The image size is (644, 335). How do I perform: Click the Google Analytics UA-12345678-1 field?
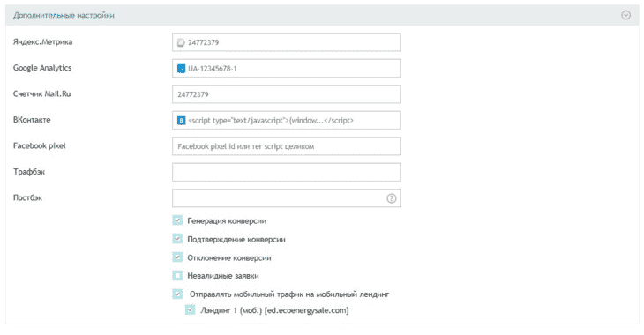coord(286,69)
